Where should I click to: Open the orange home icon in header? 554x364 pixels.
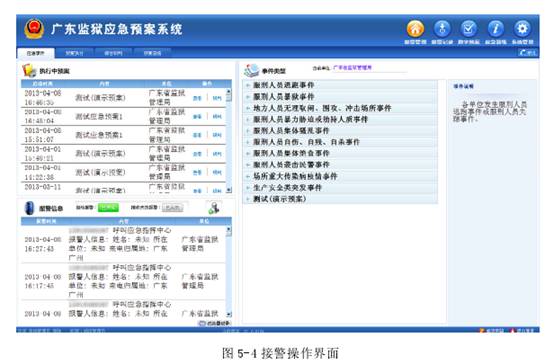point(415,29)
